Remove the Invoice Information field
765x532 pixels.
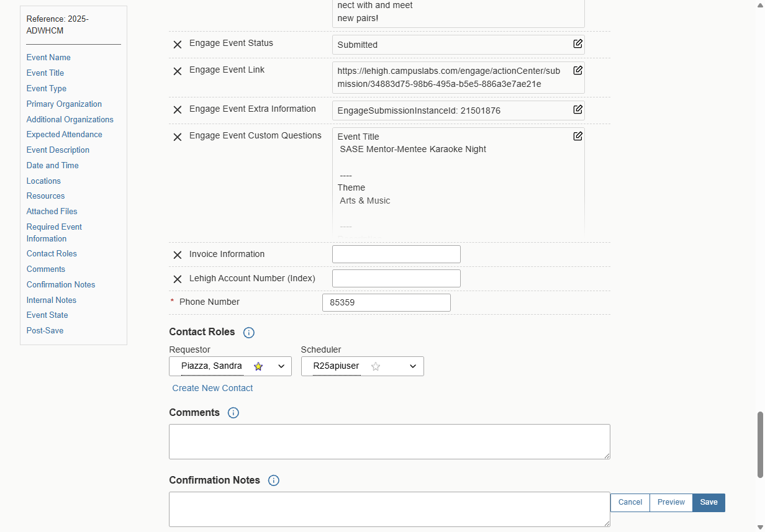[x=177, y=255]
